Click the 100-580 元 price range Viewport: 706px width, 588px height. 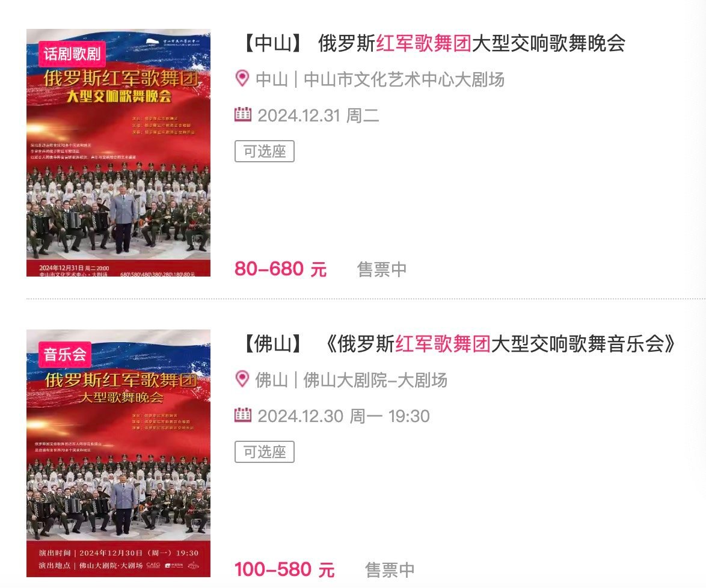pyautogui.click(x=284, y=569)
